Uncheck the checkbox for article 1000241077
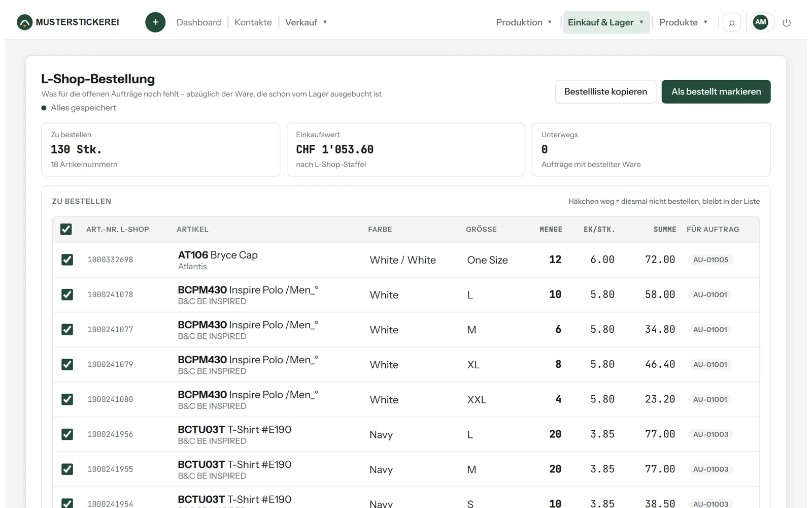 click(67, 330)
